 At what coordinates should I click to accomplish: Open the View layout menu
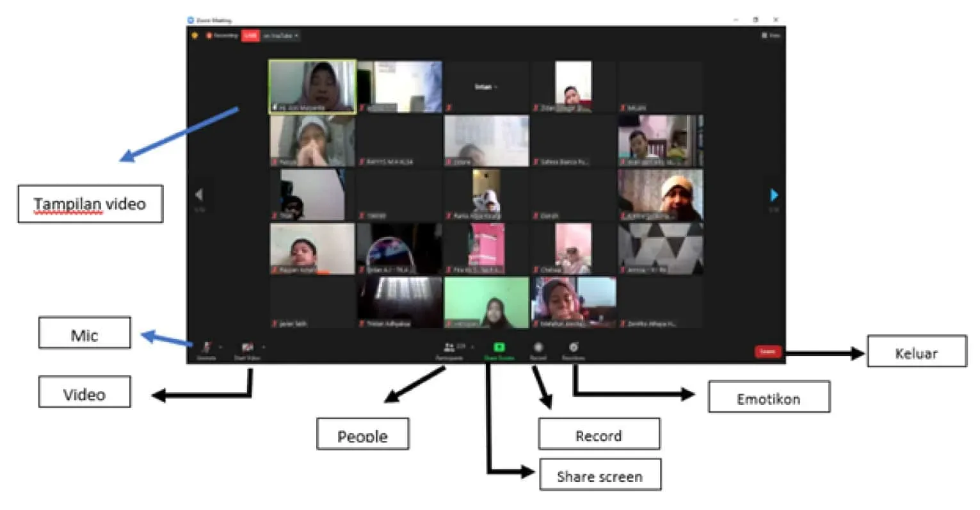tap(771, 36)
